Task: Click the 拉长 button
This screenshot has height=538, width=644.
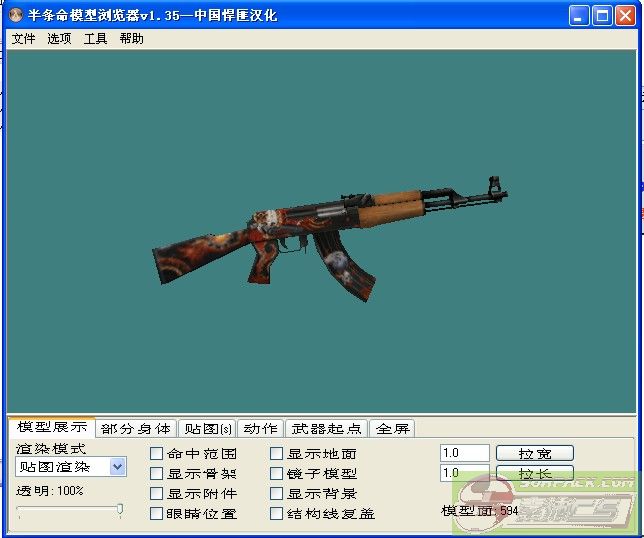Action: [x=535, y=473]
